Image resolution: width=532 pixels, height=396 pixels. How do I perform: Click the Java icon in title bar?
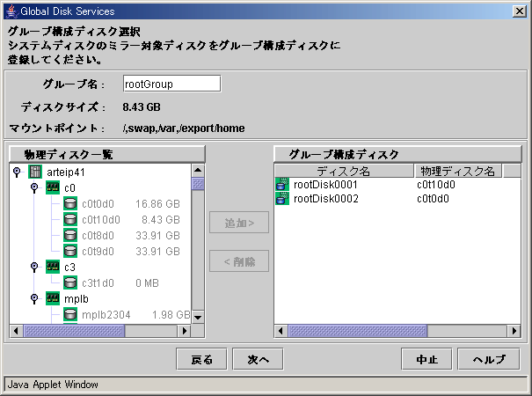[11, 11]
